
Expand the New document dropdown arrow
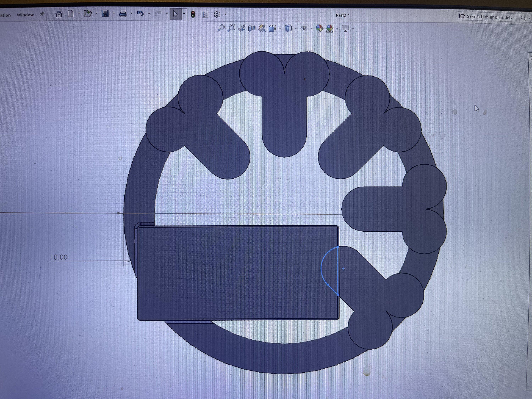click(x=79, y=13)
